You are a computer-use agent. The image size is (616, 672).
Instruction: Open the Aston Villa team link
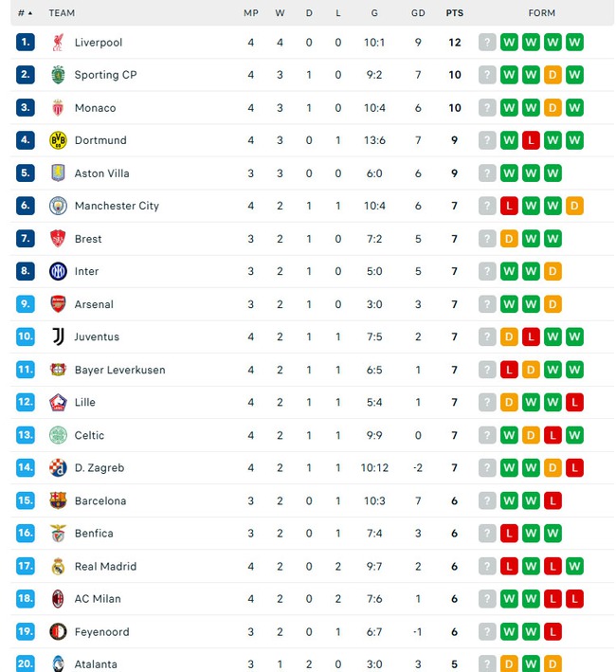point(102,173)
